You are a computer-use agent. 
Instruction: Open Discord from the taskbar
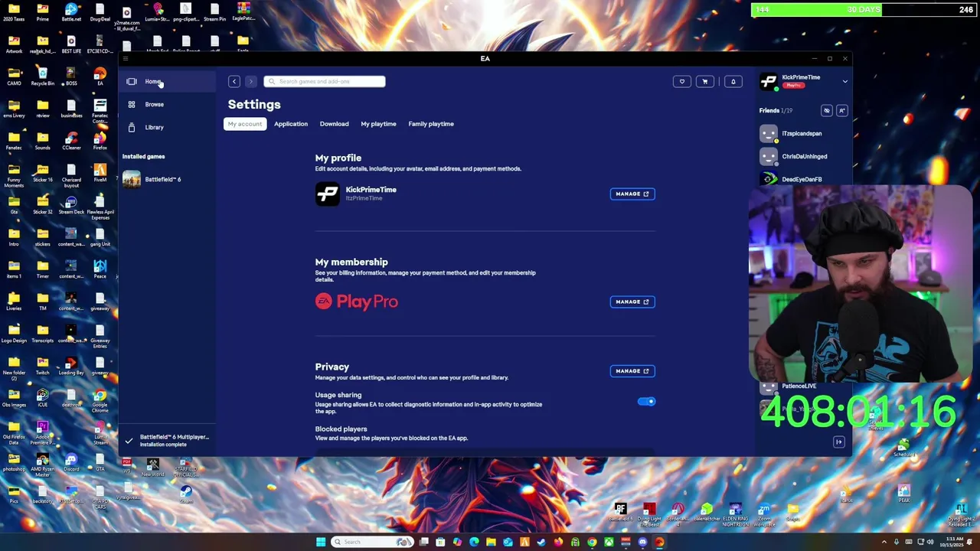642,542
